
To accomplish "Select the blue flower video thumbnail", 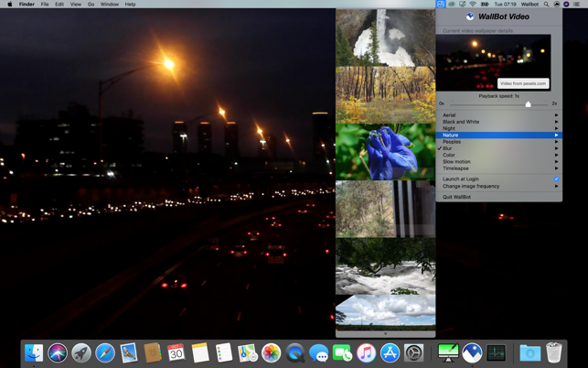I will click(x=386, y=152).
